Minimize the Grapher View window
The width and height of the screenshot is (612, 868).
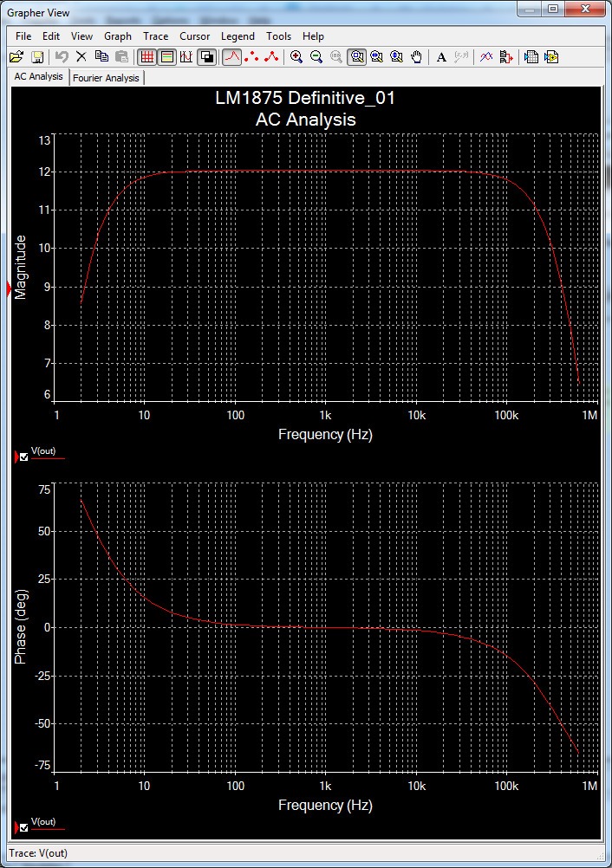(x=530, y=9)
